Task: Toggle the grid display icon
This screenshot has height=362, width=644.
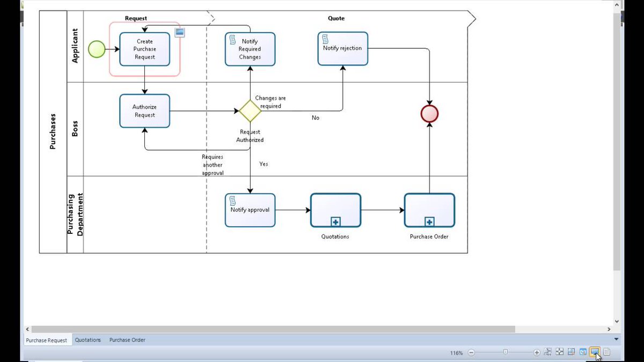Action: [607, 352]
